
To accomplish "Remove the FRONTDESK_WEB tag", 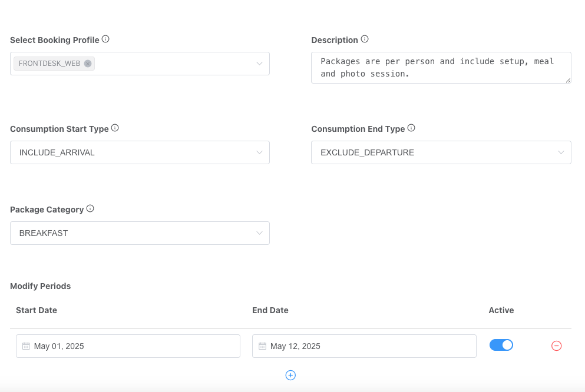I will tap(88, 64).
